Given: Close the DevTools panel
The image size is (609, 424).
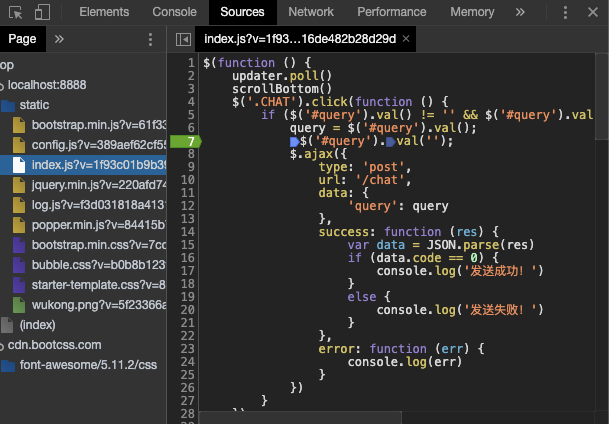Looking at the screenshot, I should pyautogui.click(x=593, y=12).
